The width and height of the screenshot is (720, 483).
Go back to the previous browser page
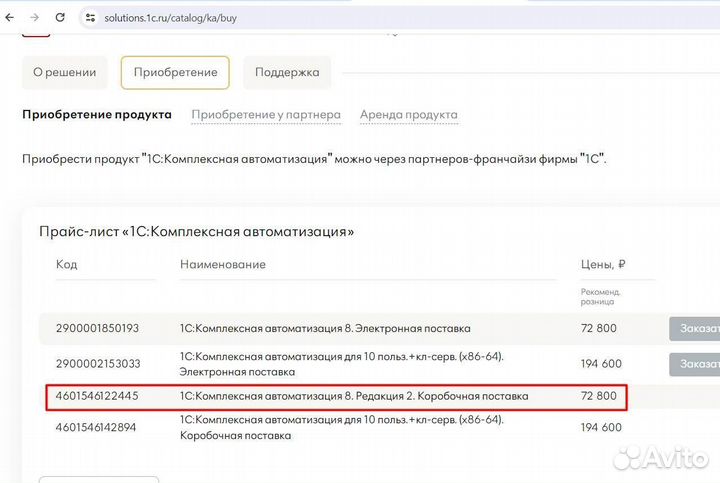point(10,18)
